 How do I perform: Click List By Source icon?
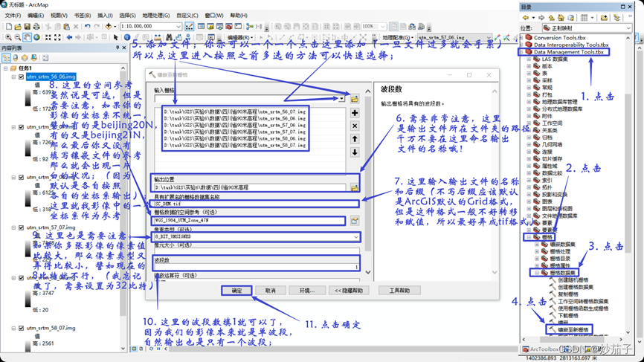[x=16, y=58]
